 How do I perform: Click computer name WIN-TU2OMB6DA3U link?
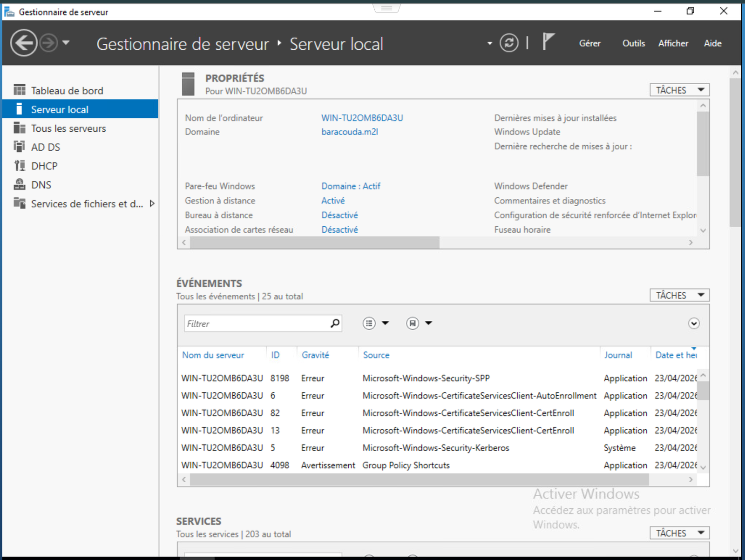coord(362,118)
